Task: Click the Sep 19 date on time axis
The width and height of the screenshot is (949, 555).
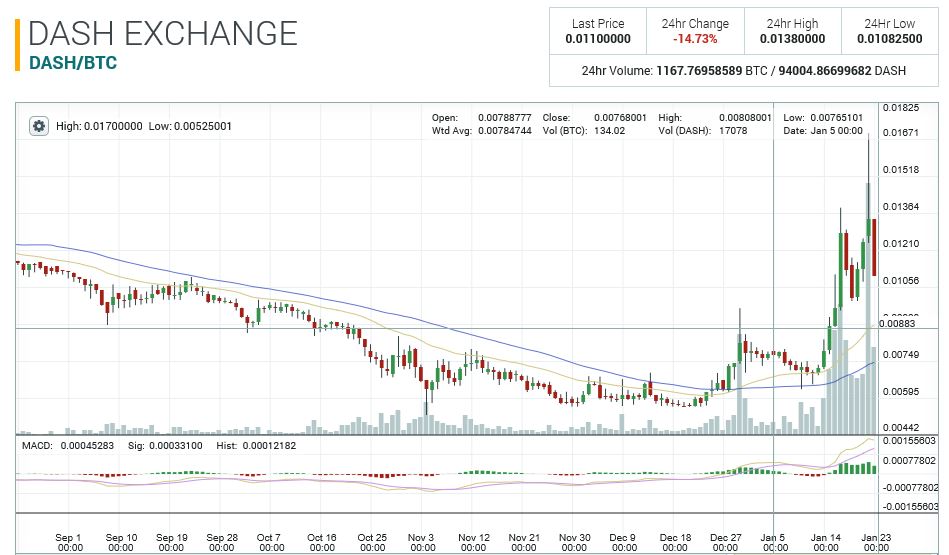Action: pos(172,542)
